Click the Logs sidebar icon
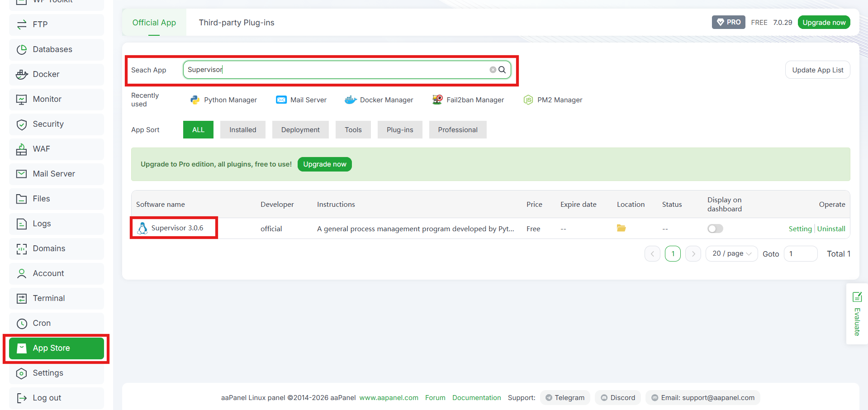The width and height of the screenshot is (868, 410). click(x=22, y=224)
